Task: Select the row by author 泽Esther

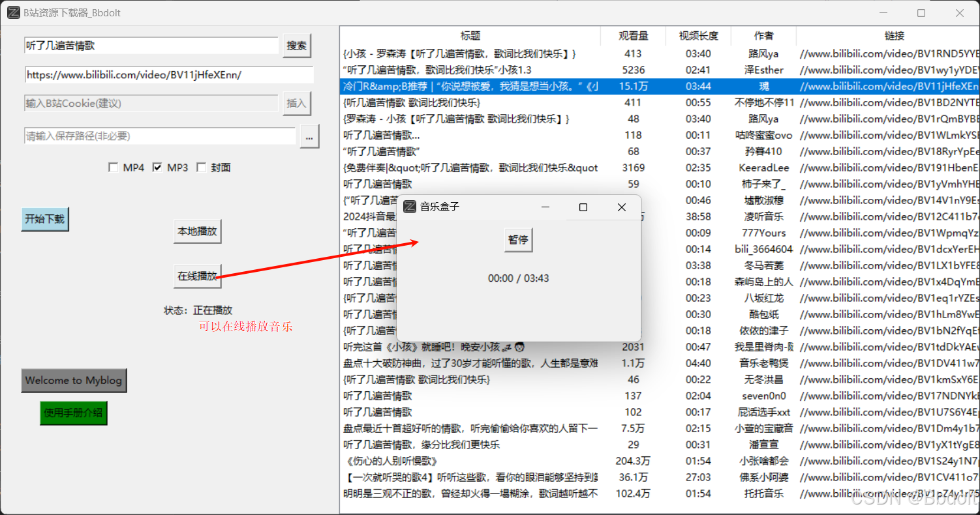Action: [x=660, y=70]
